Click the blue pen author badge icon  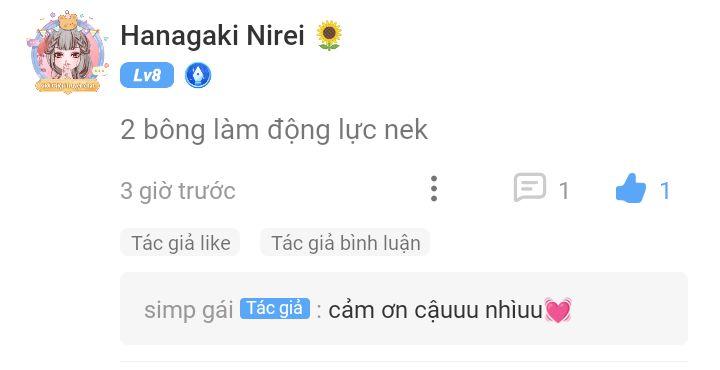pyautogui.click(x=198, y=75)
